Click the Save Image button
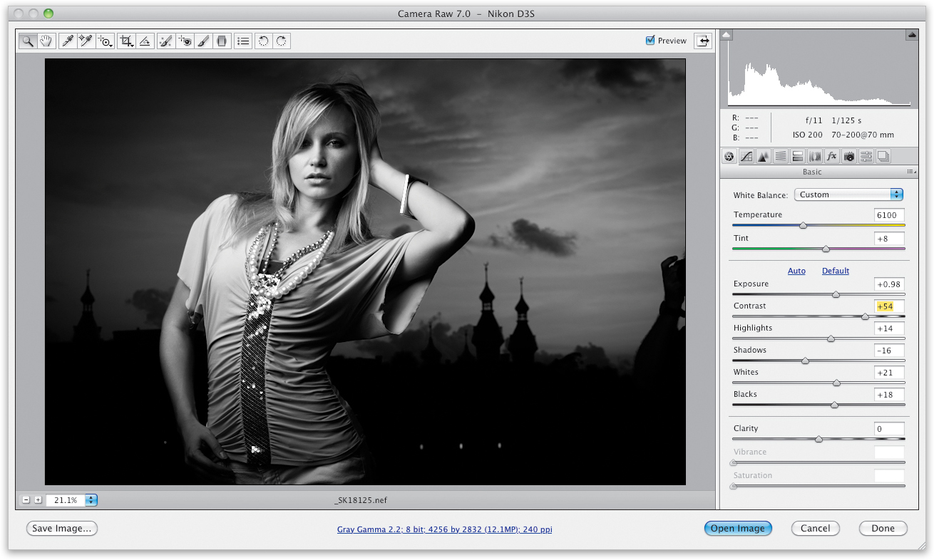The height and width of the screenshot is (560, 934). coord(62,529)
